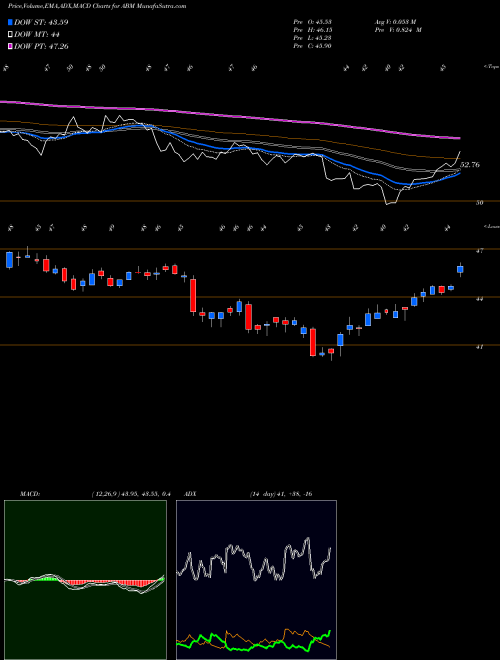This screenshot has width=500, height=660.
Task: Select the 'DOW ST: 43.59' legend text
Action: (41, 22)
